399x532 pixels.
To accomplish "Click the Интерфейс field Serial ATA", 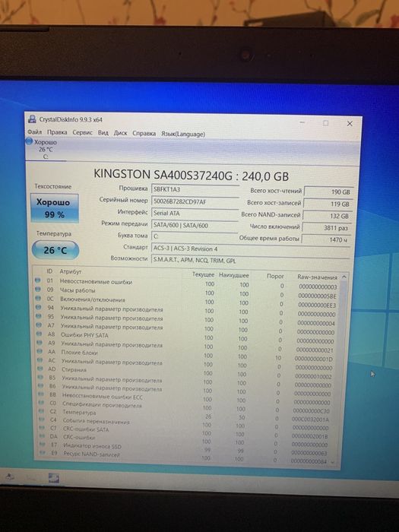I will tap(195, 214).
